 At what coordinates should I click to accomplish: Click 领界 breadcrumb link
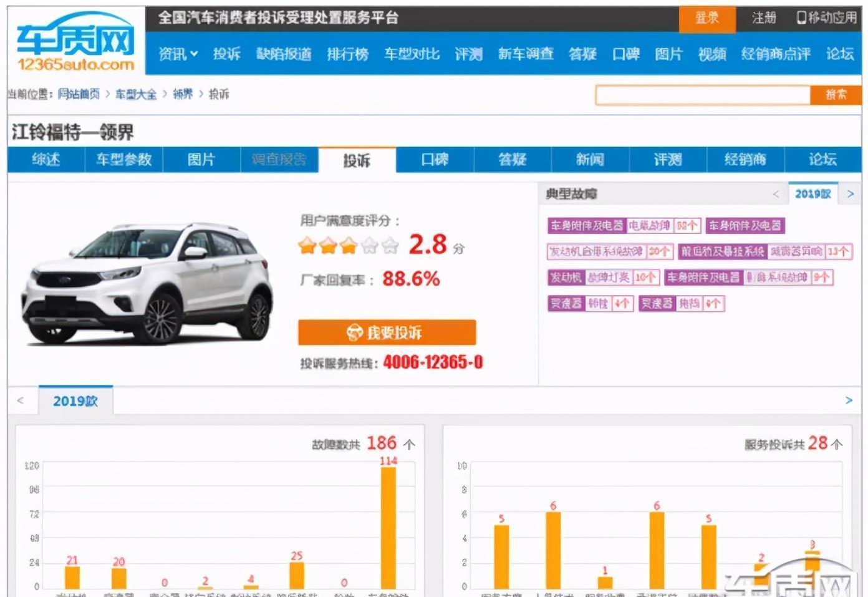coord(183,94)
